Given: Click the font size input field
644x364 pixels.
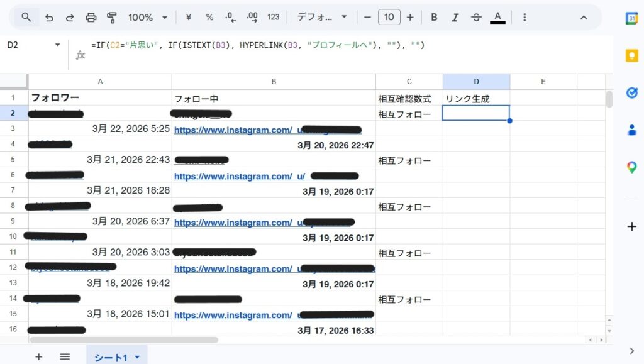Looking at the screenshot, I should 389,18.
